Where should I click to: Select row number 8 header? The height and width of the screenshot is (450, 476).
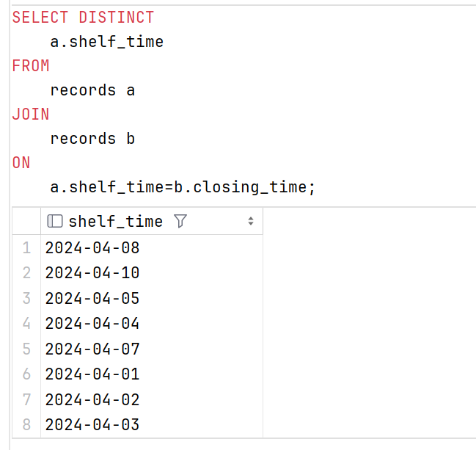coord(26,424)
